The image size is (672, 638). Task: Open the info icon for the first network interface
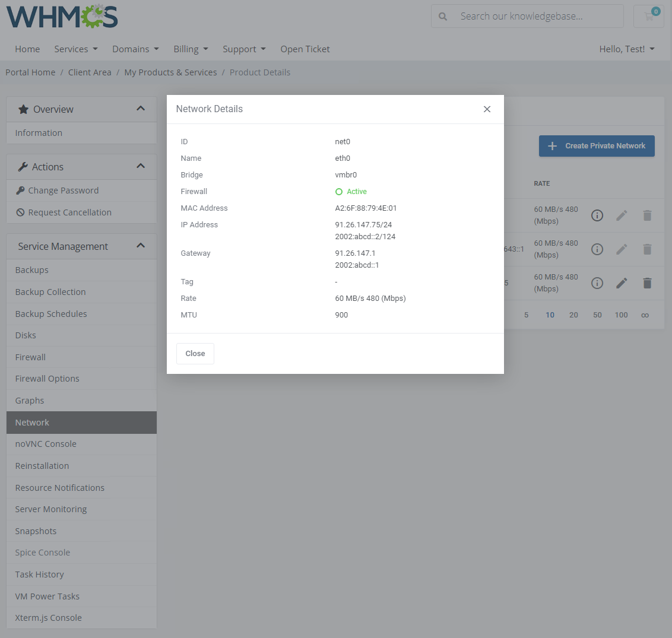597,215
